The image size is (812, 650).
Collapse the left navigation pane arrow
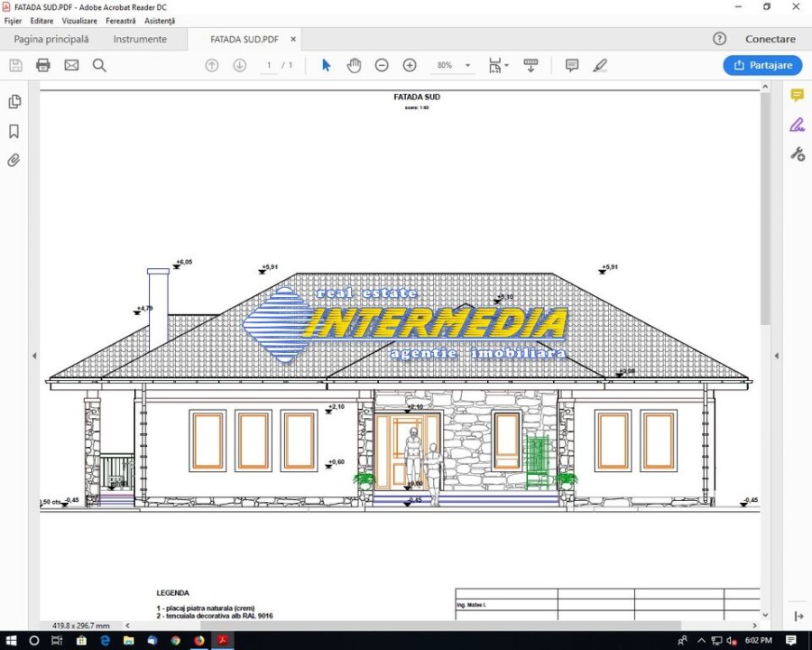pos(34,356)
